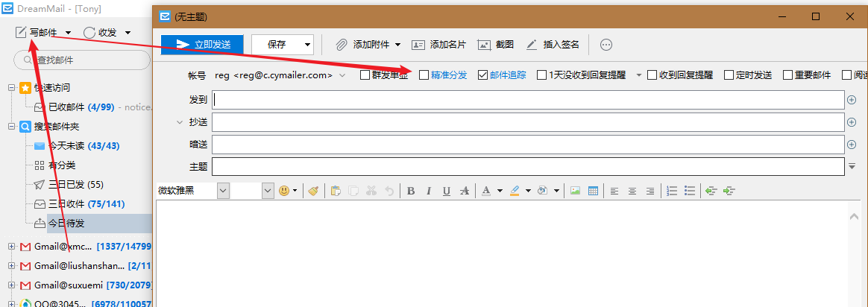Toggle italic formatting
868x307 pixels.
click(x=429, y=191)
